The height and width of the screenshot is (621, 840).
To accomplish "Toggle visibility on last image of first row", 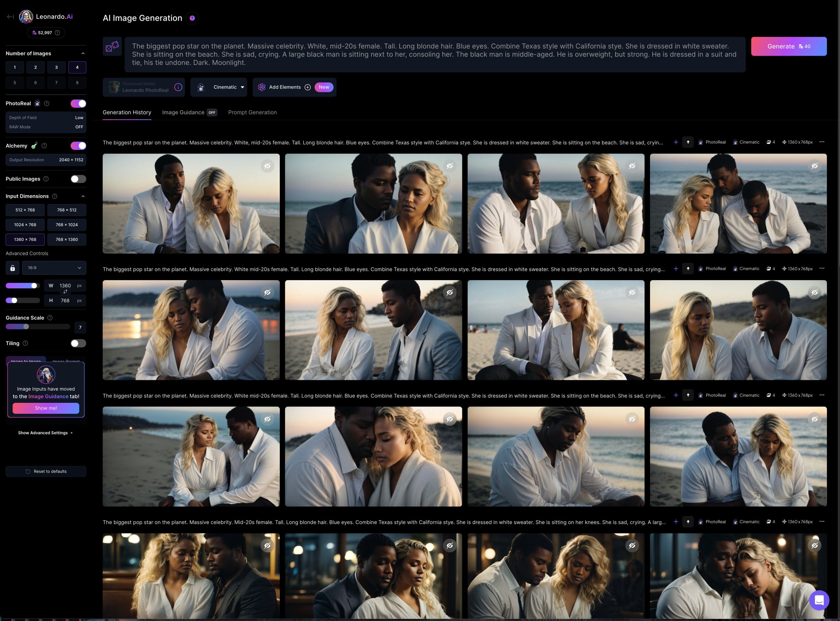I will [x=814, y=166].
